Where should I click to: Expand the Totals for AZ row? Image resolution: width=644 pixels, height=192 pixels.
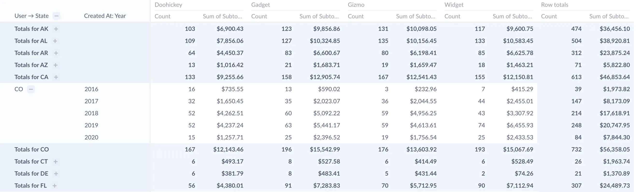point(56,65)
